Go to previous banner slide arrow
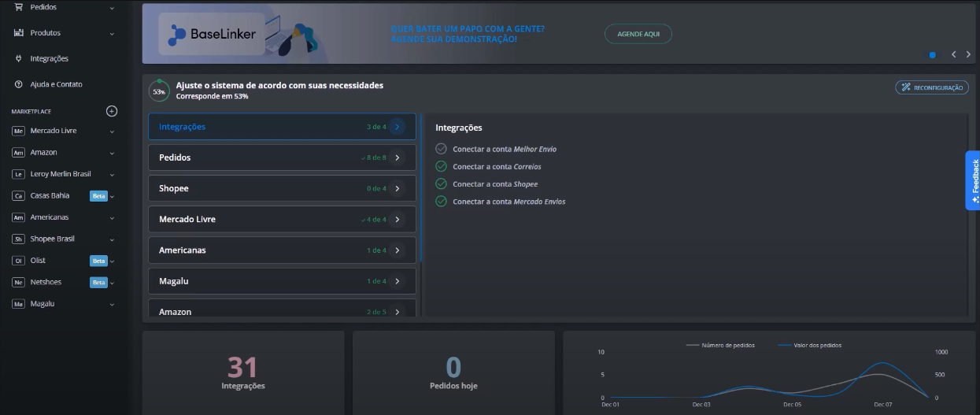The height and width of the screenshot is (415, 980). 954,54
